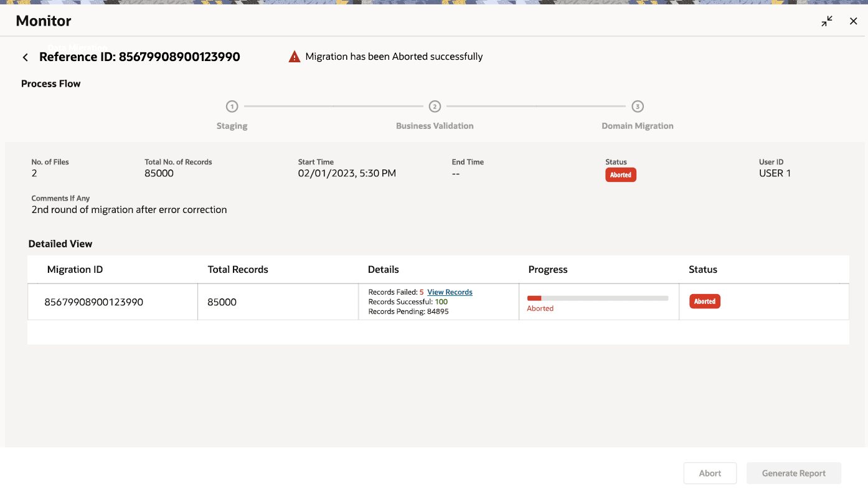Select step 2 Business Validation circle
Screen dimensions: 868x494
pos(435,107)
